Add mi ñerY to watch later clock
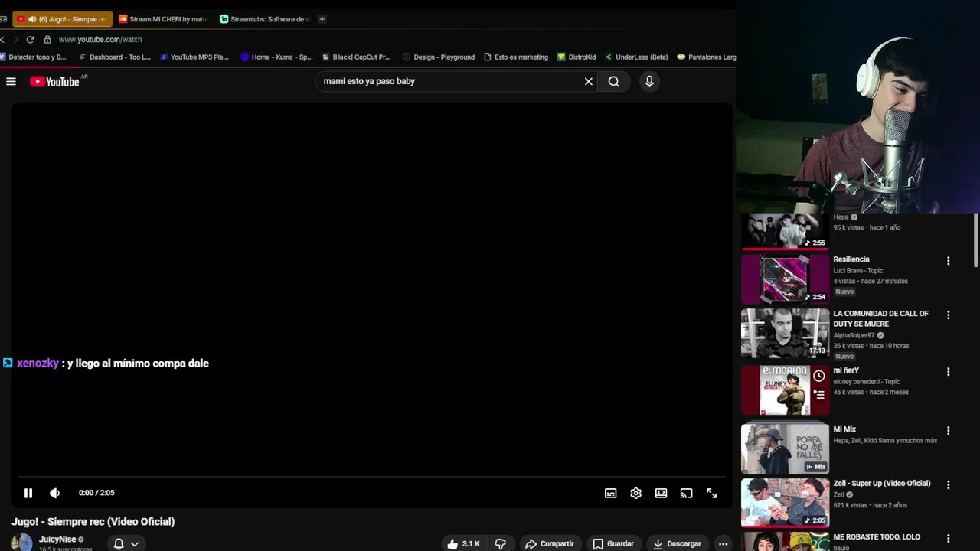 [818, 376]
